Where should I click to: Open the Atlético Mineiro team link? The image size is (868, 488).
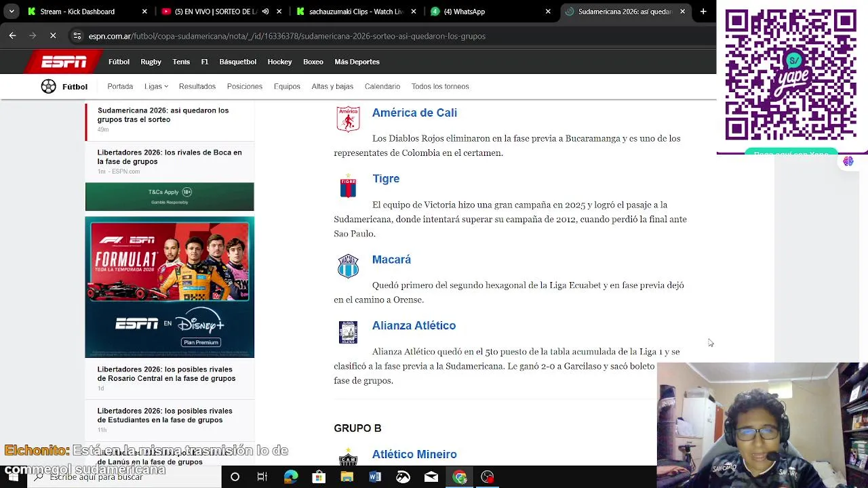[x=414, y=454]
